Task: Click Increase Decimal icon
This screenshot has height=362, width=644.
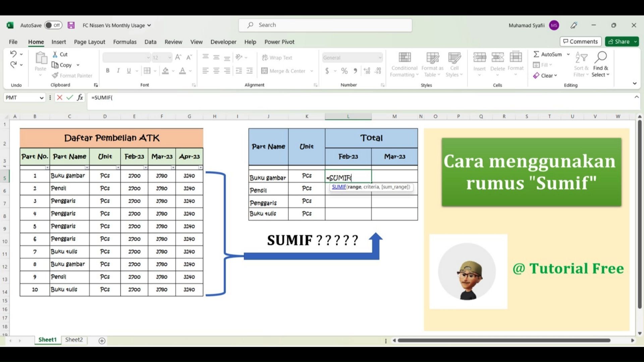Action: click(x=367, y=71)
